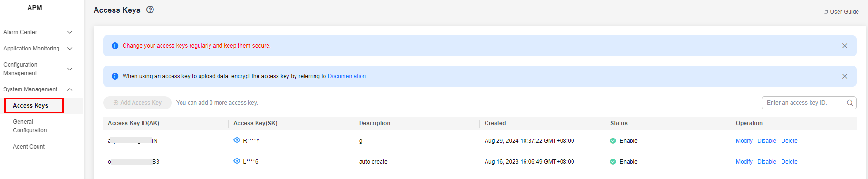Dismiss the 'Change your access keys regularly' notice

click(x=844, y=46)
